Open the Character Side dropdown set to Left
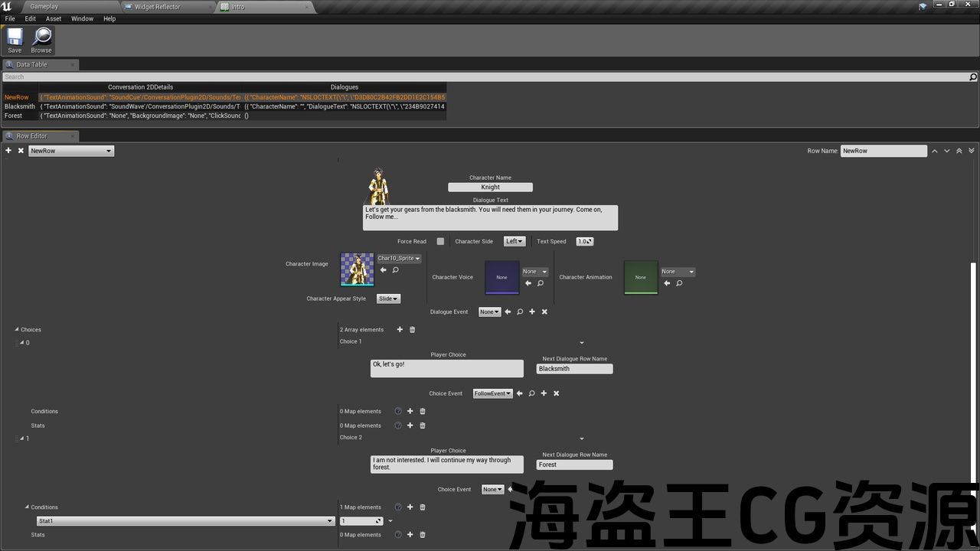The width and height of the screenshot is (980, 551). tap(514, 242)
